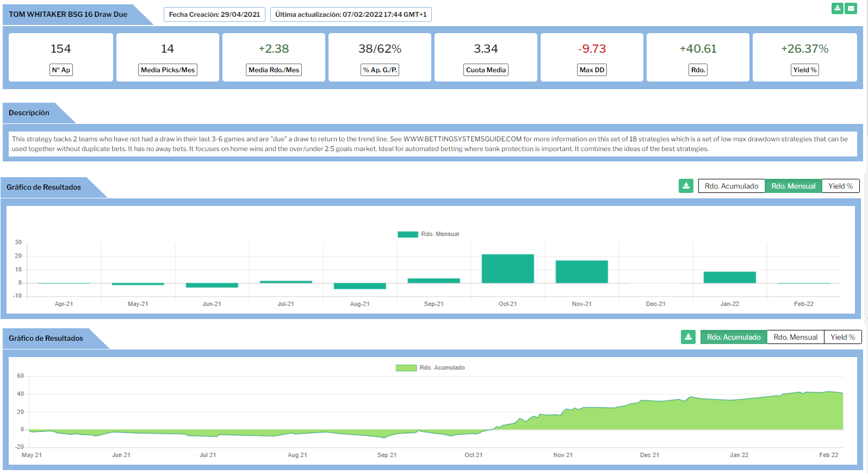Download the accumulated results chart
The image size is (868, 475).
pos(688,337)
